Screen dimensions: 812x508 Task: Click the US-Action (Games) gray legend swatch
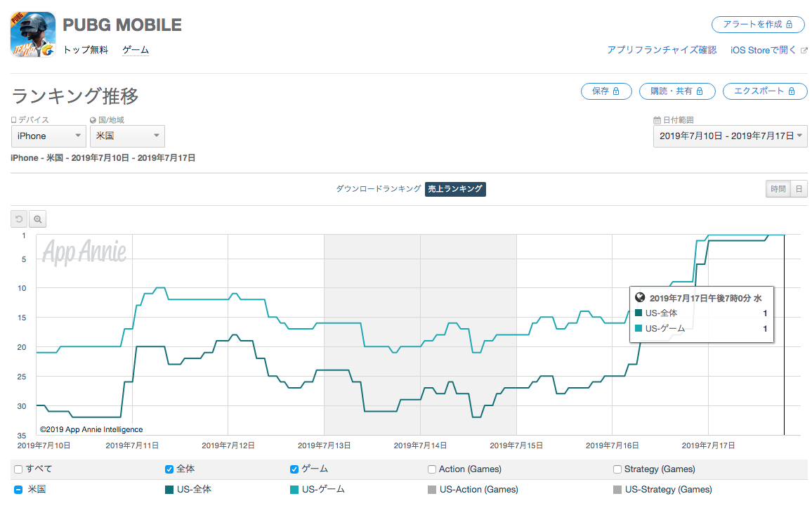432,490
